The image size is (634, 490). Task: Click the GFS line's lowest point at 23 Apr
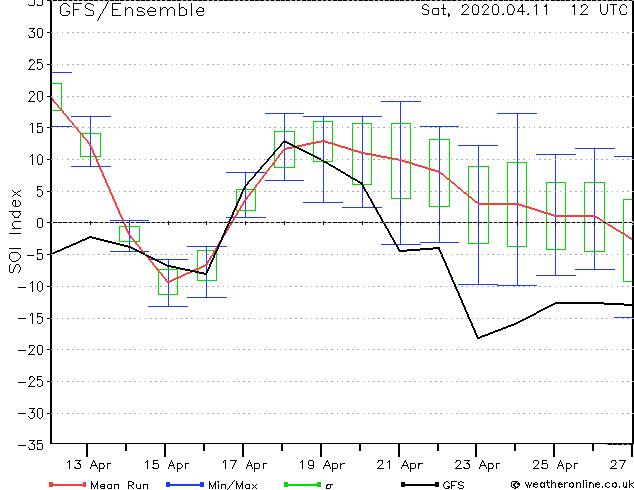click(x=478, y=338)
